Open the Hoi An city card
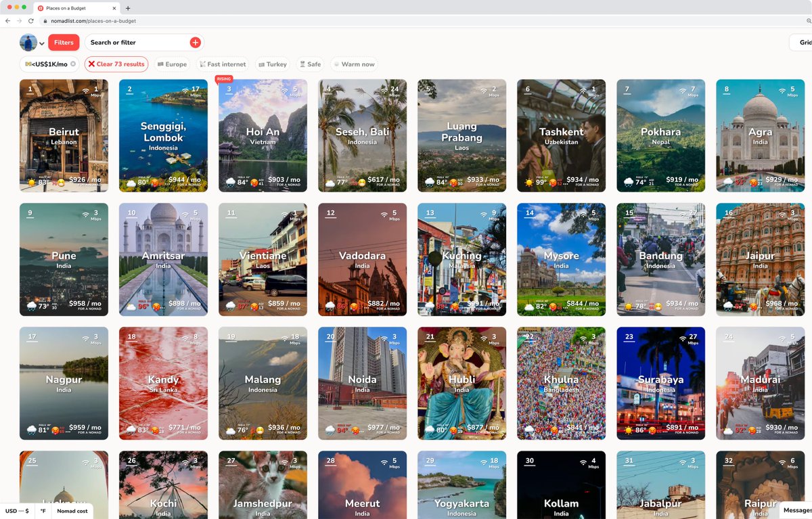Screen dimensions: 812x519 [x=263, y=136]
